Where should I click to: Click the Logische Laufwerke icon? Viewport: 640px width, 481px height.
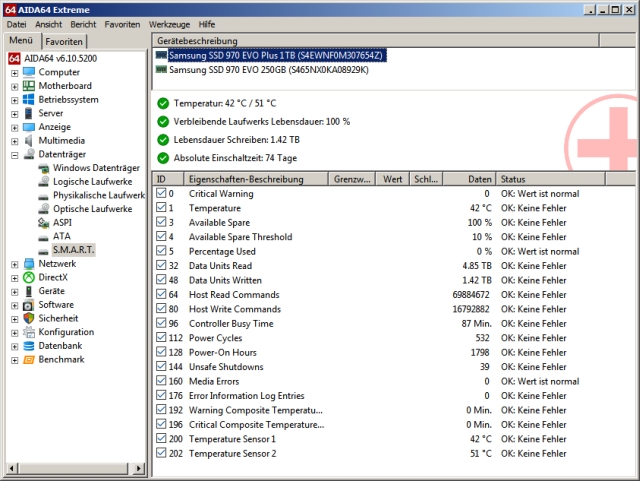click(x=43, y=182)
